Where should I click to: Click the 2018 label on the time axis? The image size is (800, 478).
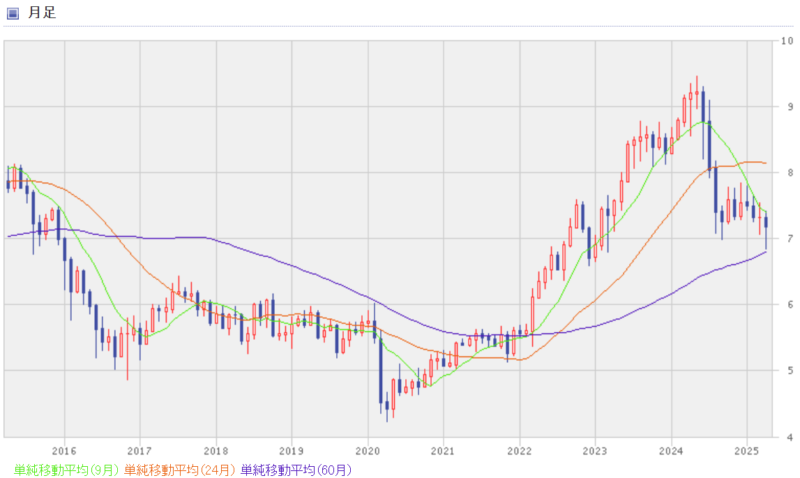(215, 451)
